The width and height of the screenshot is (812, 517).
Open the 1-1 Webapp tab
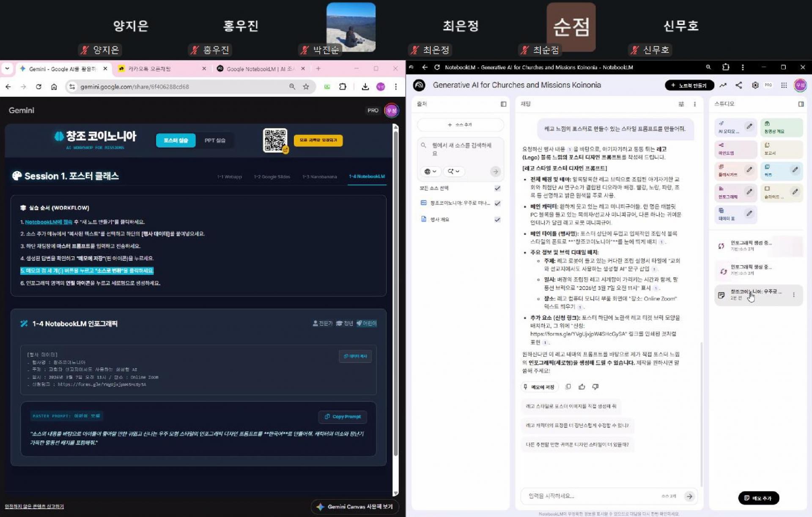229,177
